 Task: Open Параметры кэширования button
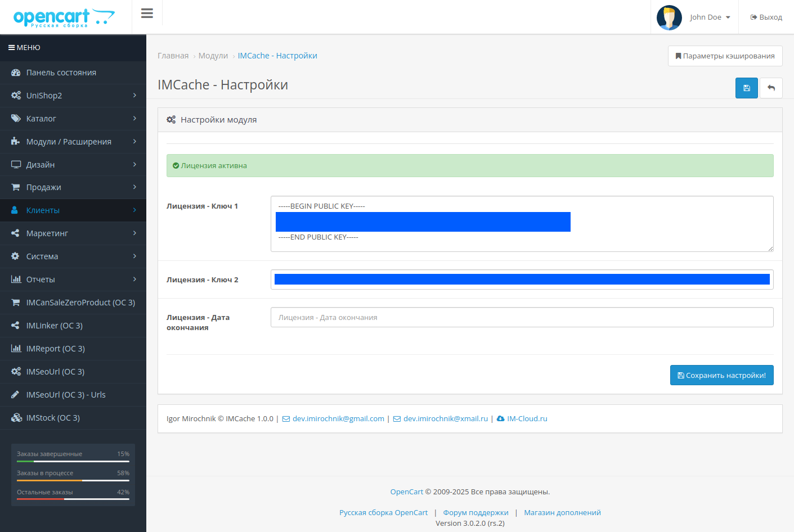coord(725,56)
